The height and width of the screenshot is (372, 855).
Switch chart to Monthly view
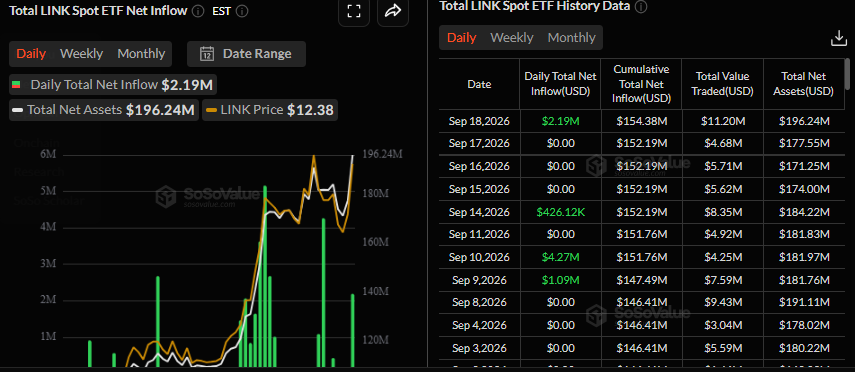tap(141, 54)
